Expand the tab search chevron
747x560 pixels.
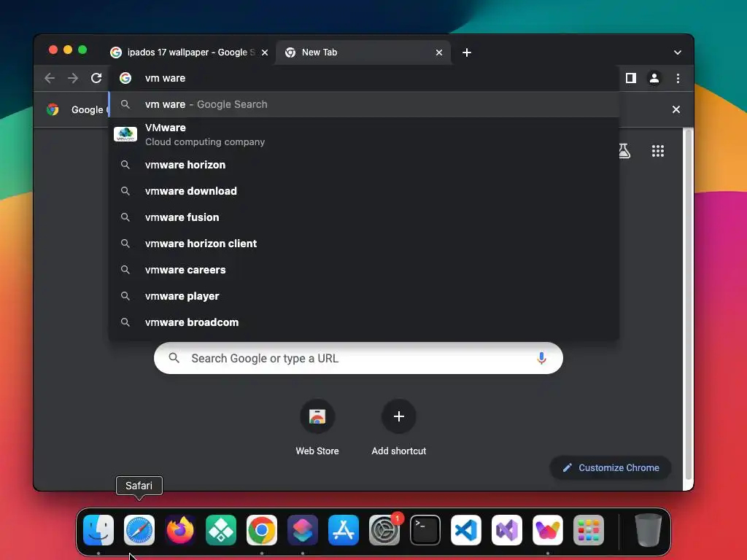[x=678, y=52]
